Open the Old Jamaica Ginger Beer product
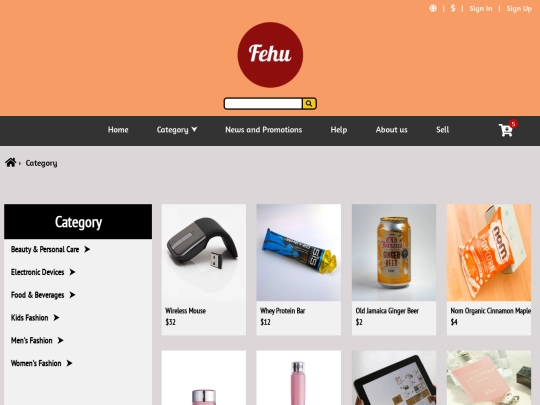 394,269
